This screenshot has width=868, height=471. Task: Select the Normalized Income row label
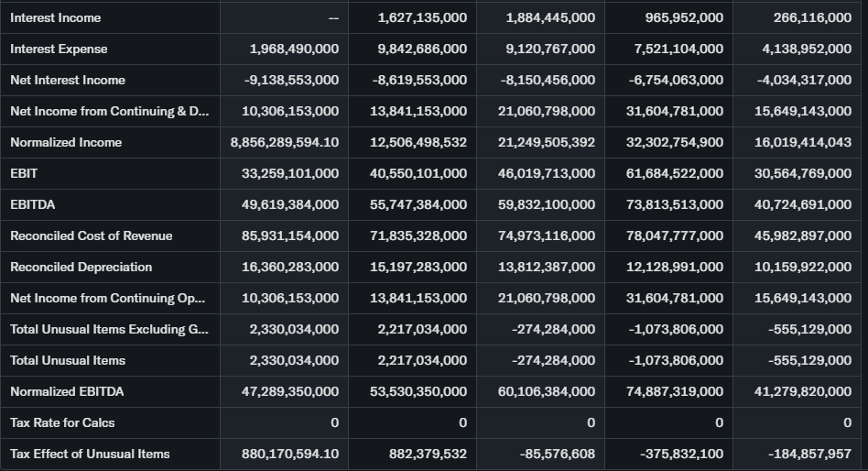[x=66, y=142]
